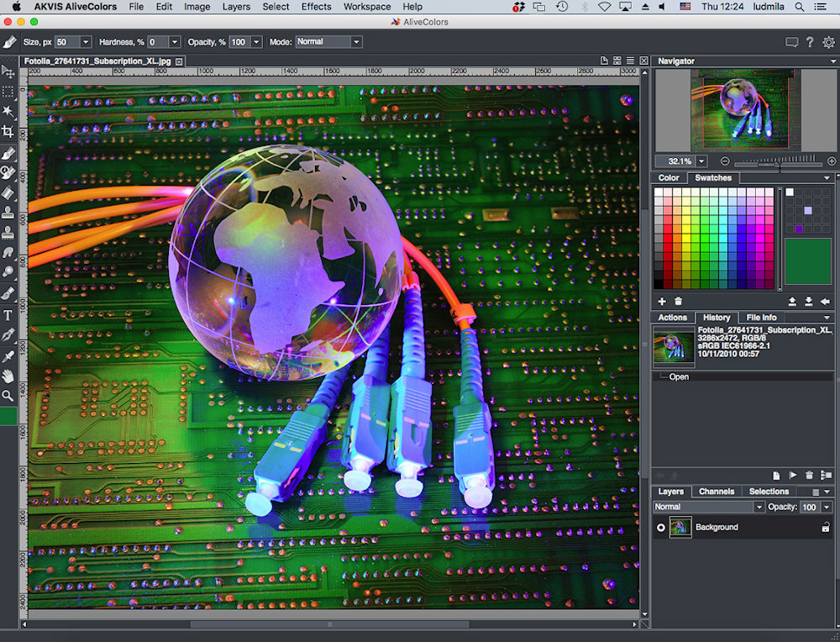The height and width of the screenshot is (642, 840).
Task: Select the Zoom magnifier tool
Action: pos(8,395)
